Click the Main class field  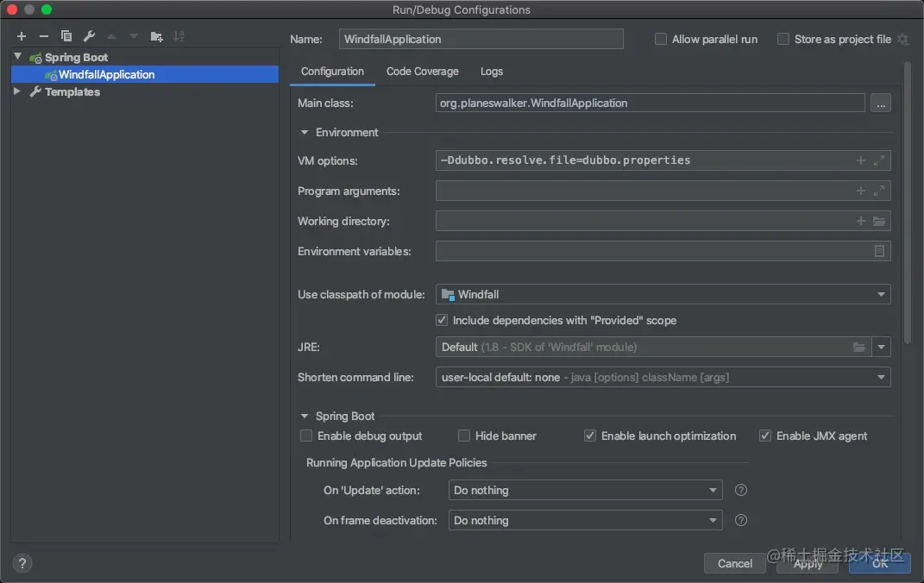pyautogui.click(x=650, y=103)
